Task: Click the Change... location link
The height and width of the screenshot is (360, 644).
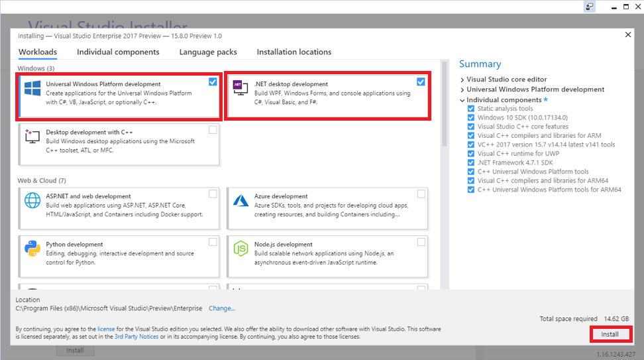Action: pos(222,308)
